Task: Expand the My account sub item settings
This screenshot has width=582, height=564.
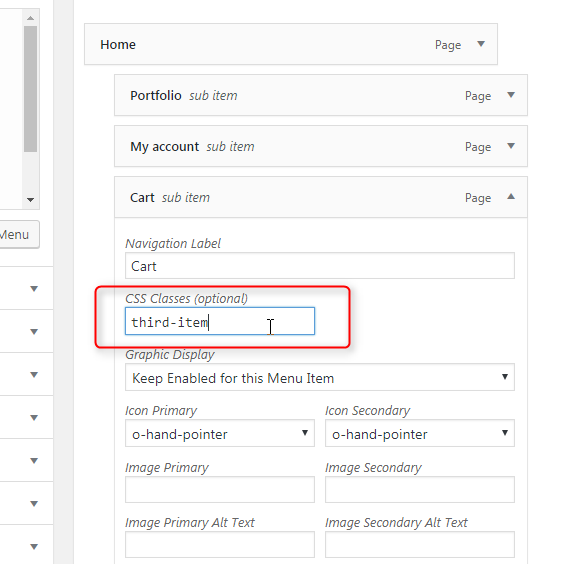Action: (511, 146)
